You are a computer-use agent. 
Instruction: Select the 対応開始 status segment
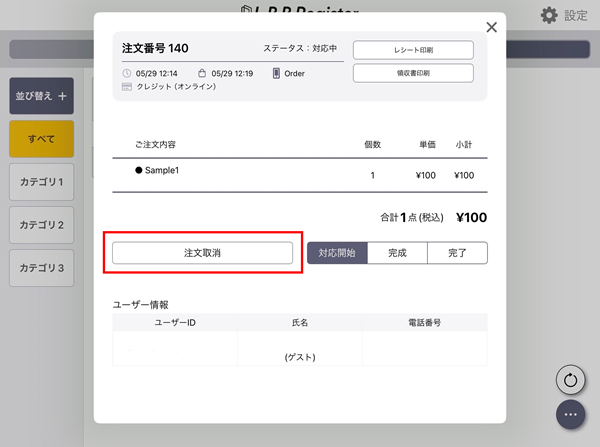point(336,253)
